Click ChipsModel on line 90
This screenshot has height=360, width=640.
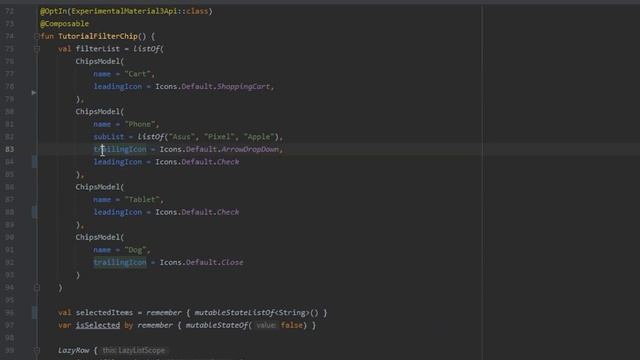coord(98,238)
